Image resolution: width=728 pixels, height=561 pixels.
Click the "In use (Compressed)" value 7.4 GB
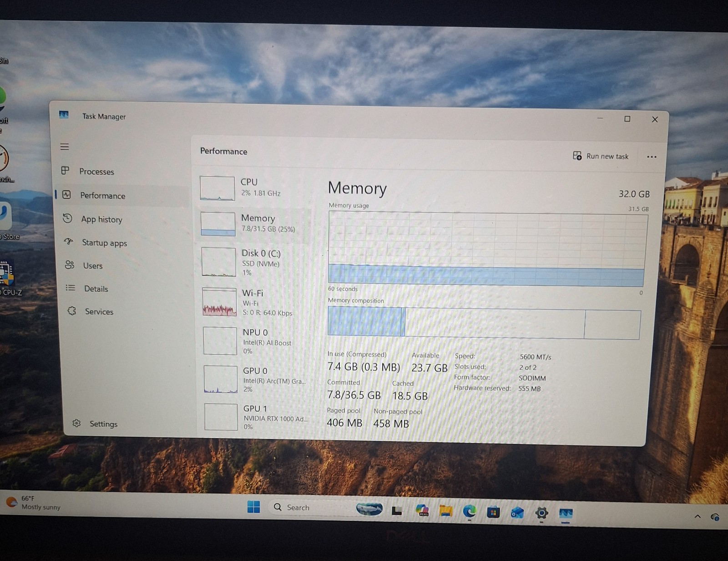(x=364, y=367)
